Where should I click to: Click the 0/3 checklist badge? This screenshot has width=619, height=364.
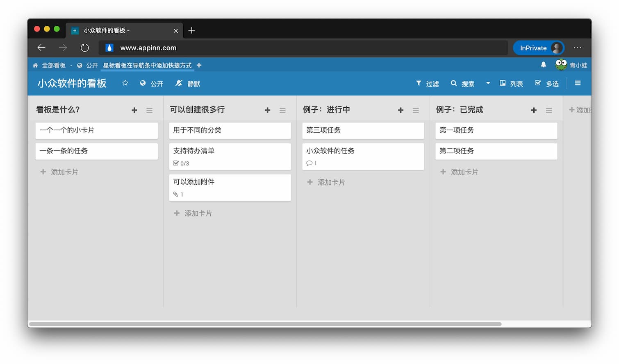click(181, 163)
